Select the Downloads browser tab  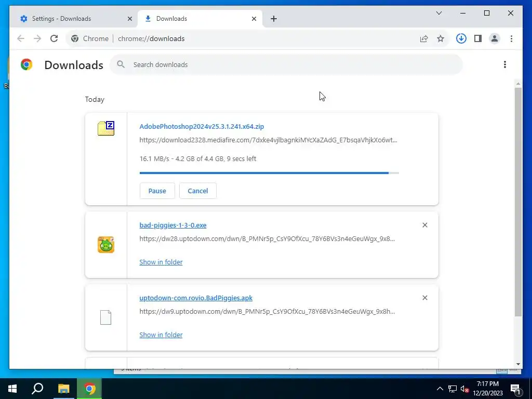[200, 19]
